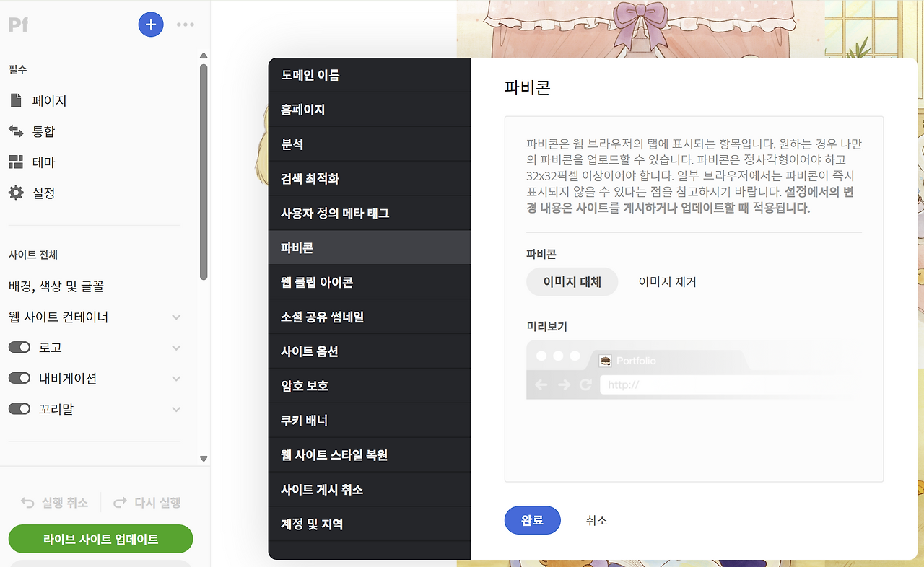Expand the 내비게이션 options chevron
This screenshot has height=567, width=924.
click(x=175, y=378)
